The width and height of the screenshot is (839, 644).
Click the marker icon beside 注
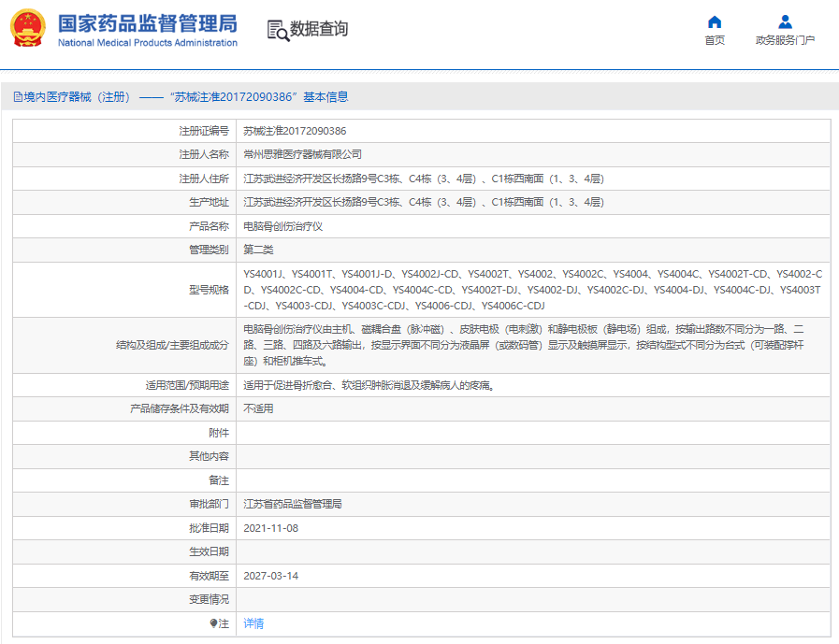click(x=213, y=623)
